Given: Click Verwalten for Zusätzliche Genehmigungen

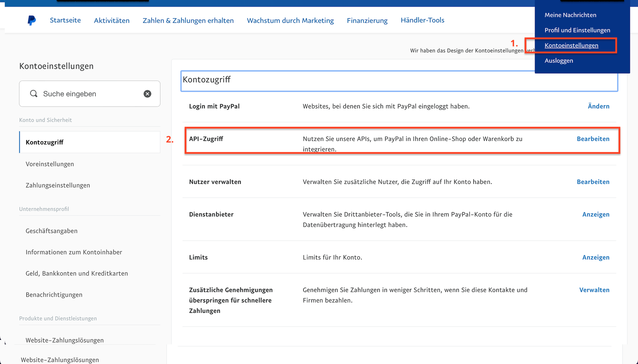Looking at the screenshot, I should pyautogui.click(x=594, y=290).
